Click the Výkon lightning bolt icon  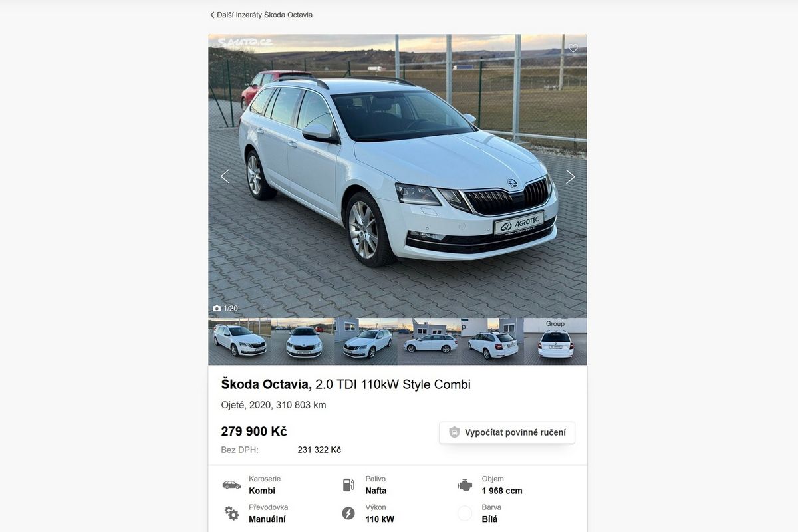tap(348, 513)
